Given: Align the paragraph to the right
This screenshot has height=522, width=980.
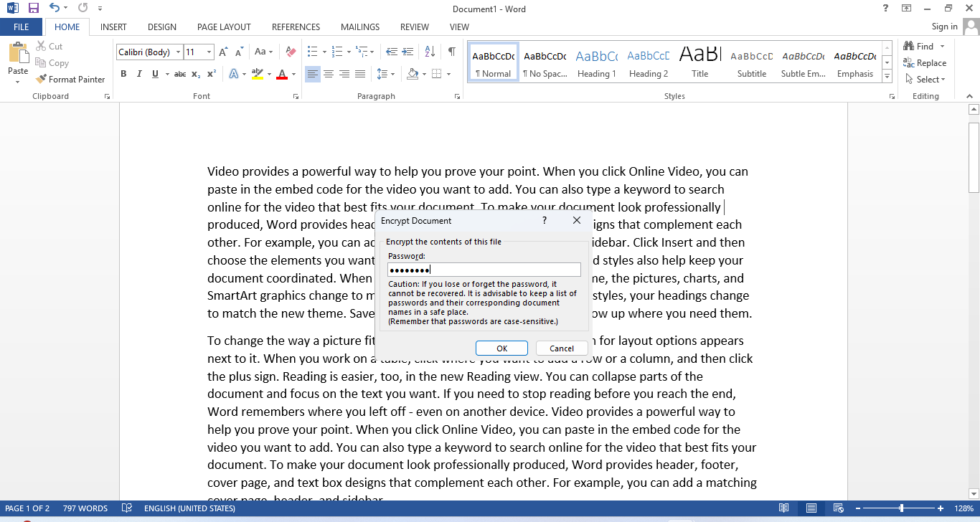Looking at the screenshot, I should pos(344,74).
